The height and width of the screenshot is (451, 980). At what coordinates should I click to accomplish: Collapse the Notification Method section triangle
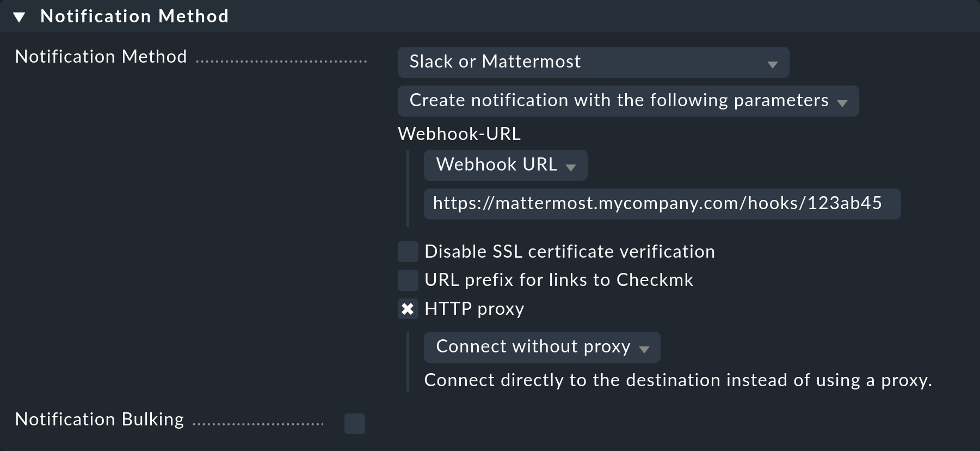point(20,17)
